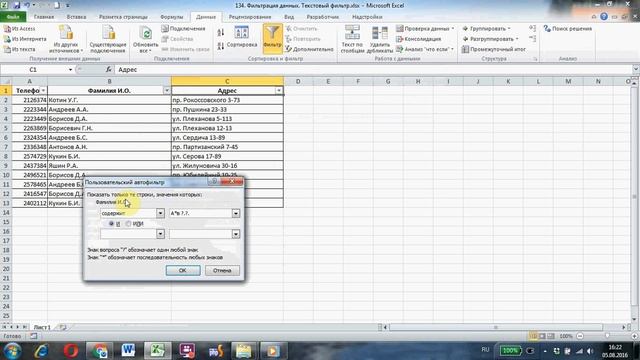Select the И radio button

pyautogui.click(x=111, y=224)
